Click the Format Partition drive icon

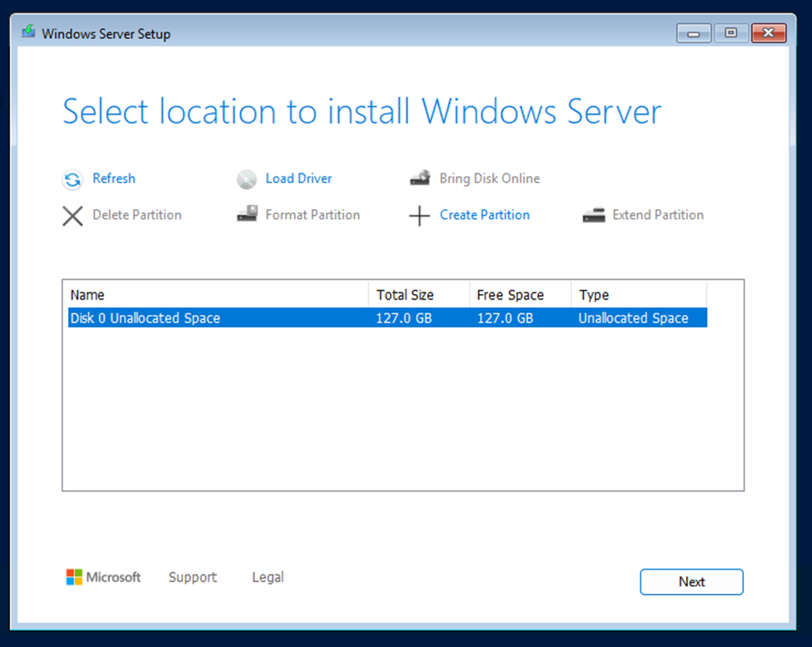click(247, 214)
